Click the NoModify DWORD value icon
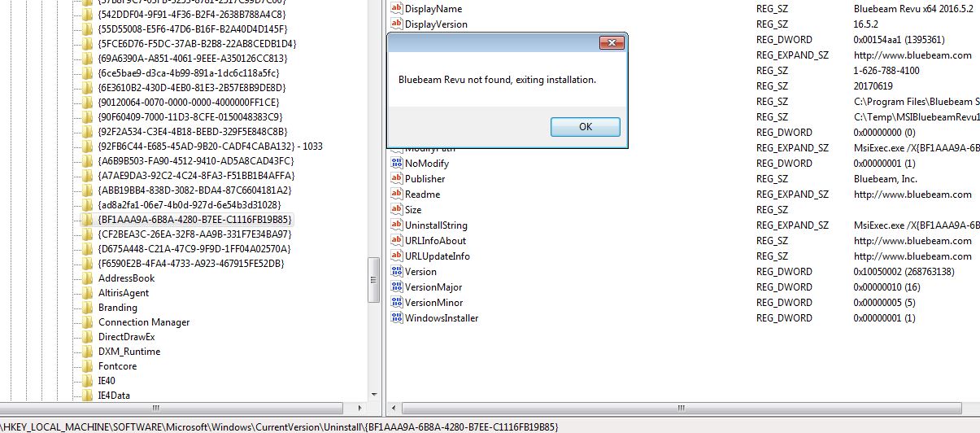The image size is (980, 433). pyautogui.click(x=397, y=163)
